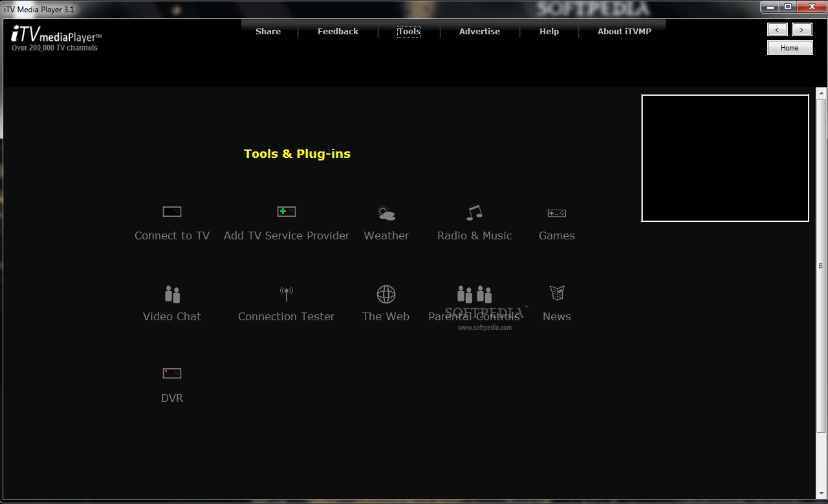This screenshot has width=828, height=504.
Task: Click the DVR text label
Action: pos(172,398)
